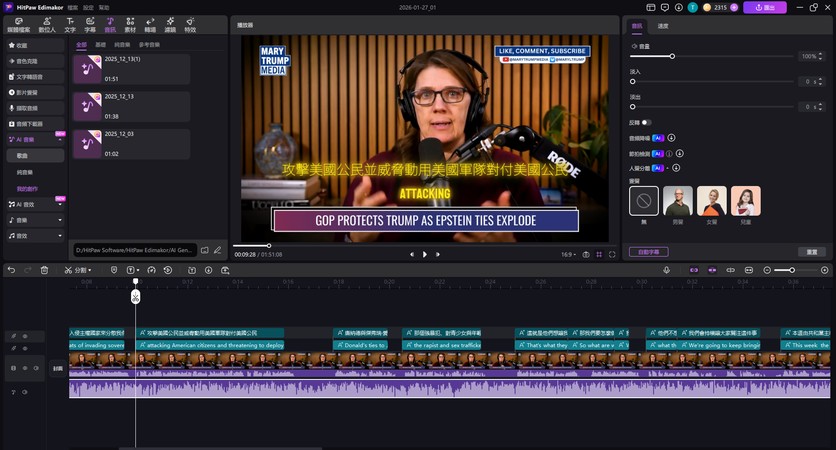
Task: Click the undo arrow in timeline toolbar
Action: click(x=10, y=270)
